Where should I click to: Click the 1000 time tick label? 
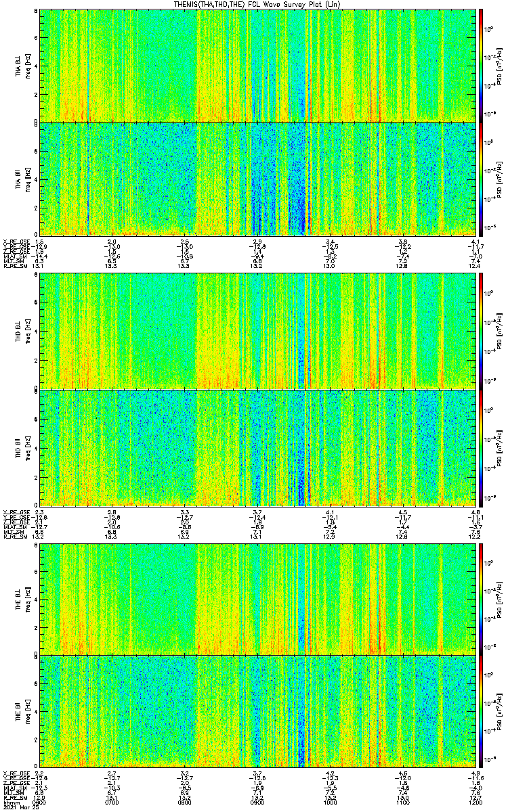coord(330,803)
